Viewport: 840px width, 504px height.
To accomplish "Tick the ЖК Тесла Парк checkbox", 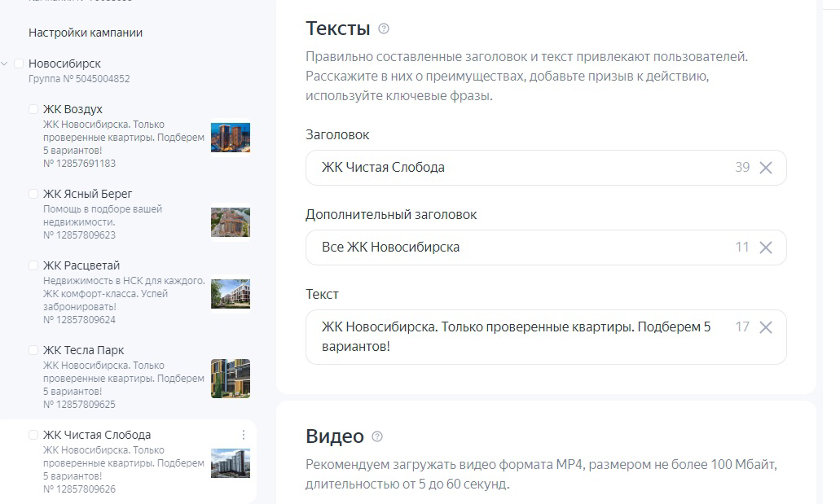I will tap(33, 350).
